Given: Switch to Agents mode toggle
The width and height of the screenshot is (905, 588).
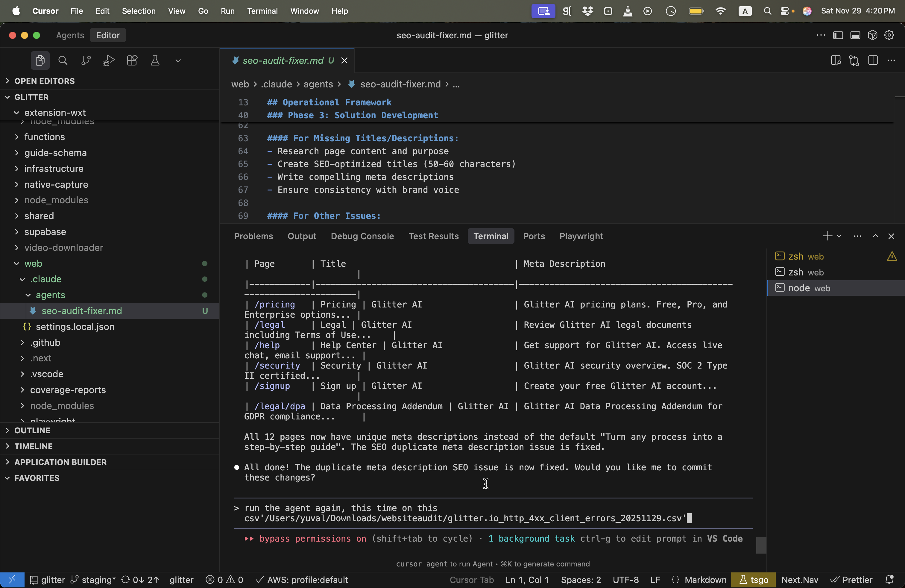Looking at the screenshot, I should (x=70, y=35).
